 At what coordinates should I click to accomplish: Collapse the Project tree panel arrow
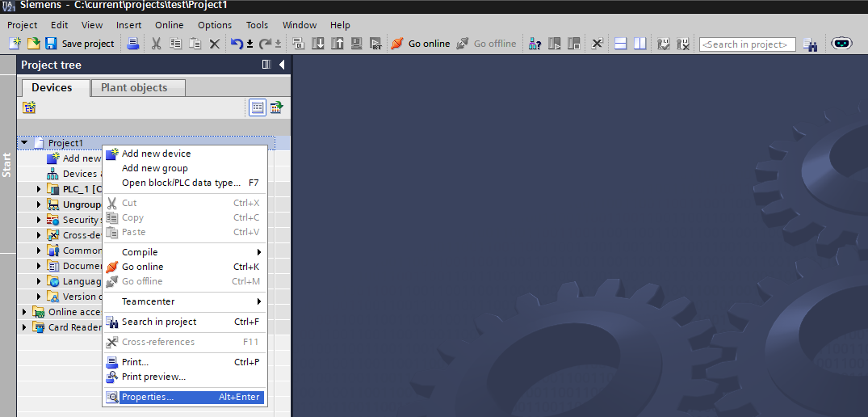281,65
